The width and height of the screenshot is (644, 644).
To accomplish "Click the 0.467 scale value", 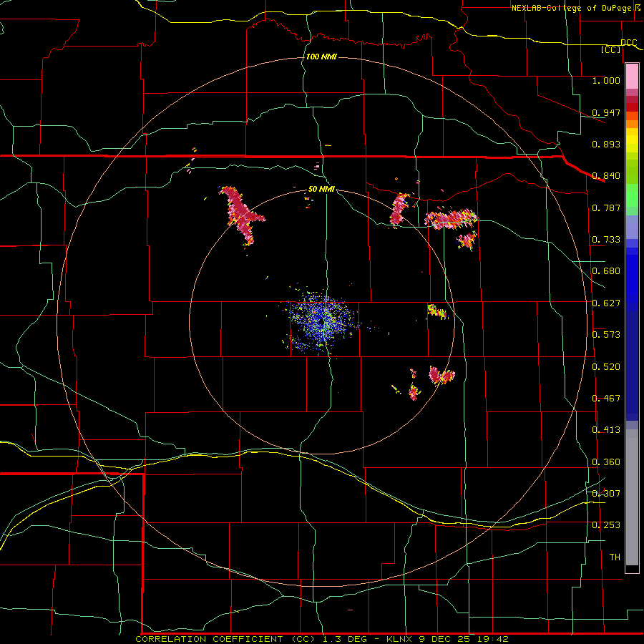I will coord(606,399).
